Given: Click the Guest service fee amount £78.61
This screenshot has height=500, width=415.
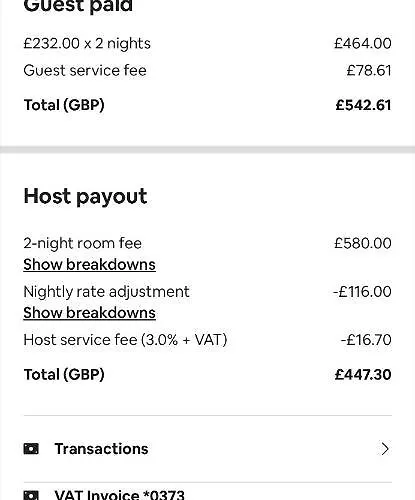Looking at the screenshot, I should tap(369, 70).
